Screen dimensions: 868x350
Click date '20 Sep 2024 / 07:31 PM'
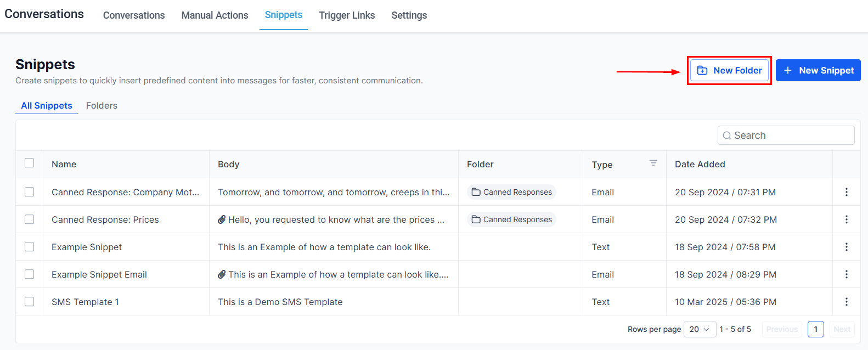click(725, 192)
